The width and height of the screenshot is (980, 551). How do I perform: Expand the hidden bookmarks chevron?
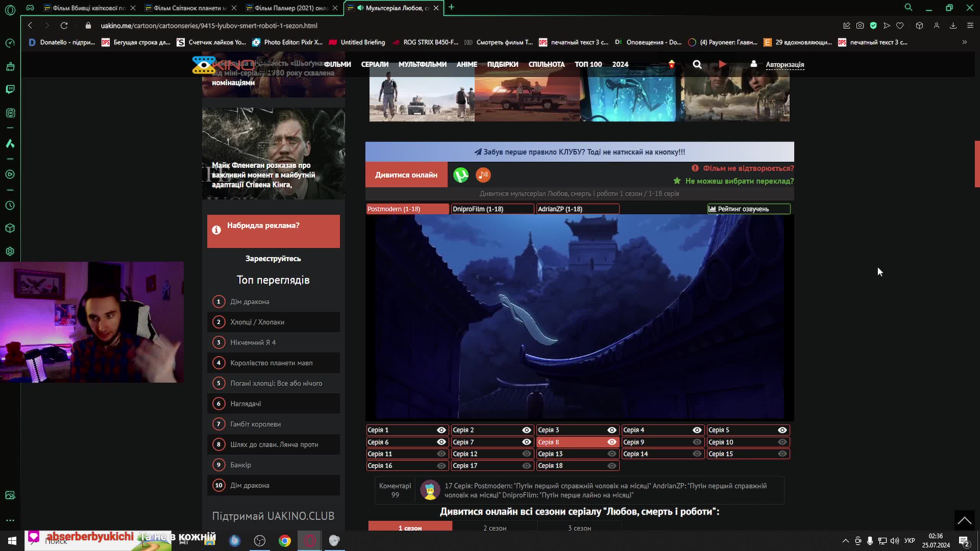964,42
